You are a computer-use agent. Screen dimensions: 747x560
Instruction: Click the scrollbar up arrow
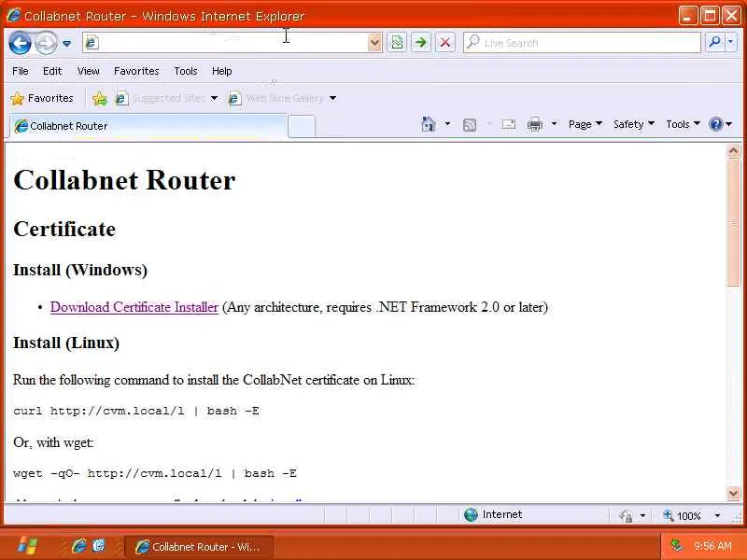(733, 151)
